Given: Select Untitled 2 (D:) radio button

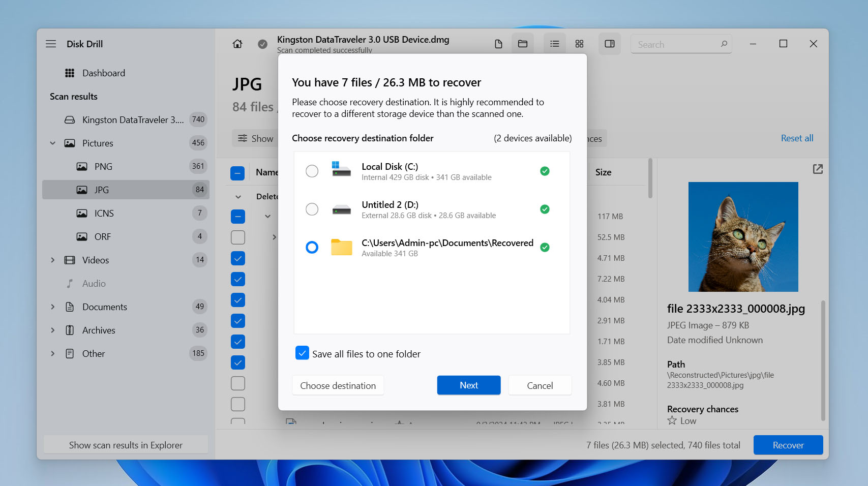Looking at the screenshot, I should point(312,209).
